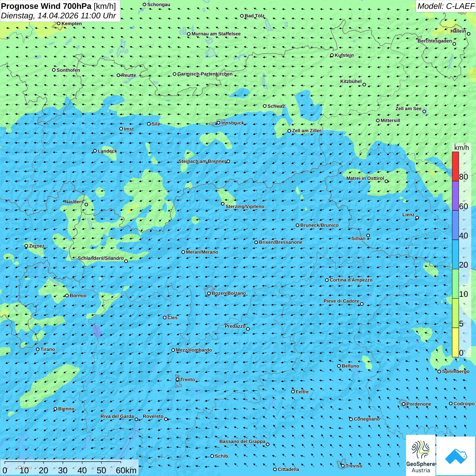Click the Pordenone label

coord(419,404)
